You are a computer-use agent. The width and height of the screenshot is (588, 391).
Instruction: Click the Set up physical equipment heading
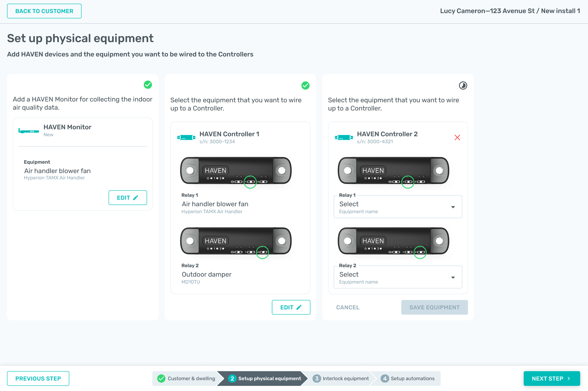pyautogui.click(x=80, y=38)
